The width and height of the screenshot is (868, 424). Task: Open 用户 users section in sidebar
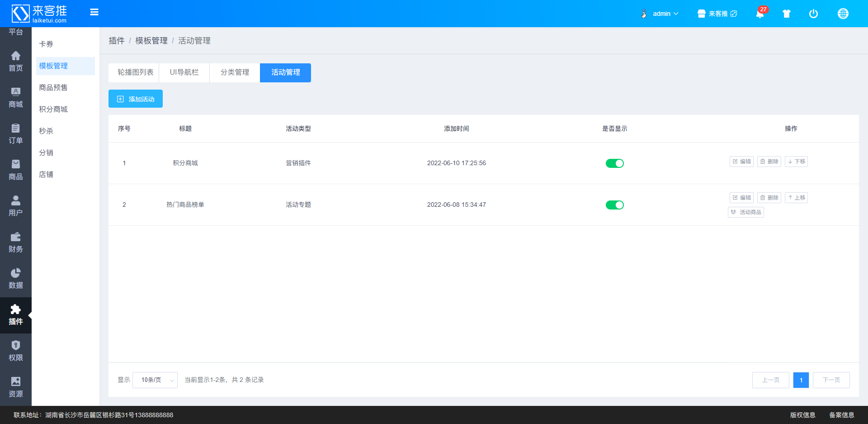(16, 206)
